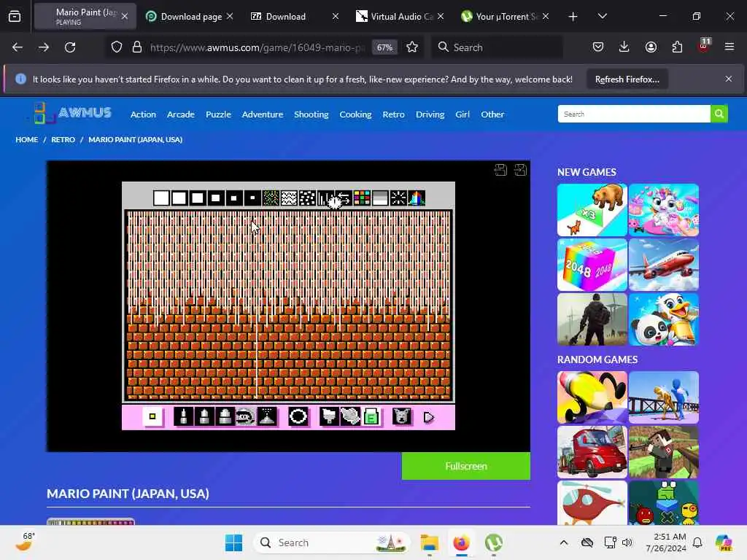
Task: Click the green search magnifier button on Awmus
Action: pos(719,114)
